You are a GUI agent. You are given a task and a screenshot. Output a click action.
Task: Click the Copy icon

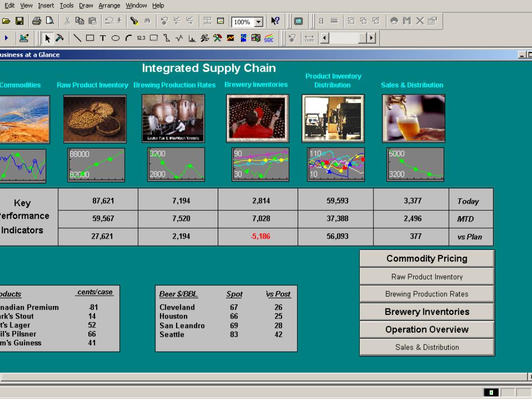coord(79,21)
